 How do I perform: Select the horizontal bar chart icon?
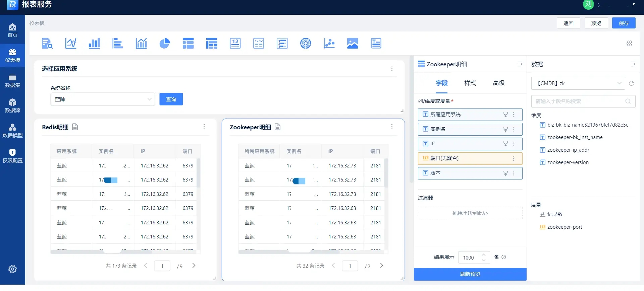click(117, 44)
